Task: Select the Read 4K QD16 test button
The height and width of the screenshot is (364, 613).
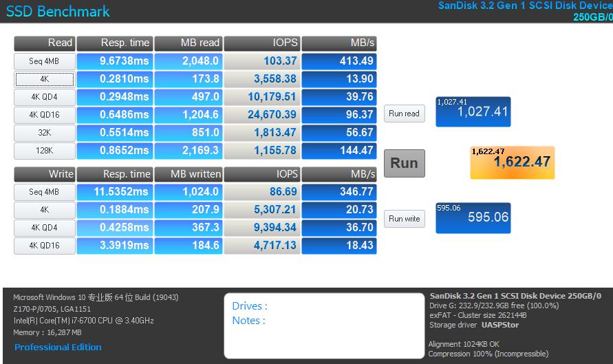Action: [45, 115]
